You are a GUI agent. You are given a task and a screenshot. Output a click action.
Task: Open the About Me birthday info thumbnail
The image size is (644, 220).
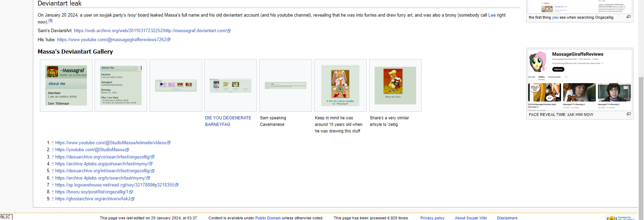[x=121, y=85]
